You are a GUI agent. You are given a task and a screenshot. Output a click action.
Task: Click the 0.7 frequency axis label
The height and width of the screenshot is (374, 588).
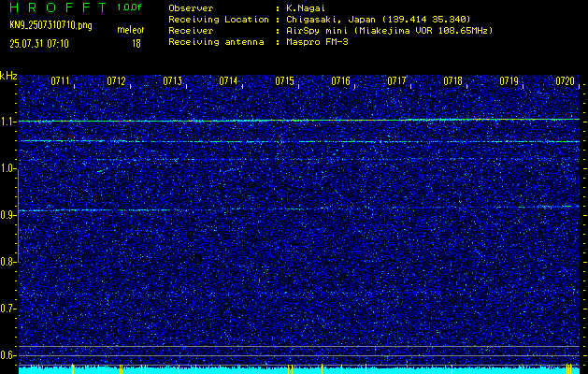7,309
